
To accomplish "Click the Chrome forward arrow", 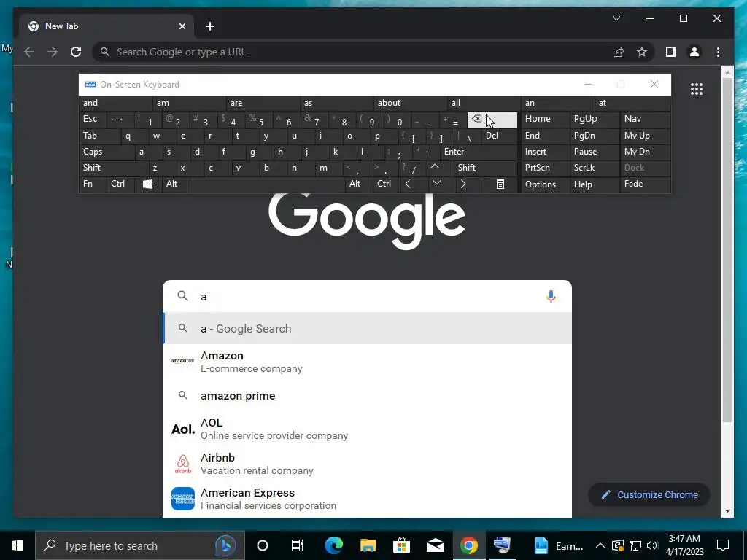I will tap(53, 52).
